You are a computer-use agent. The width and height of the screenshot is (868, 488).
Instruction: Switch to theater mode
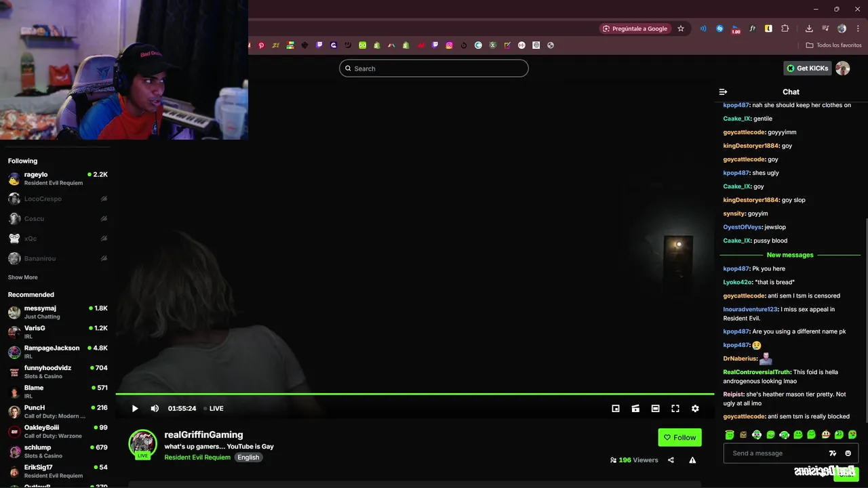coord(655,409)
